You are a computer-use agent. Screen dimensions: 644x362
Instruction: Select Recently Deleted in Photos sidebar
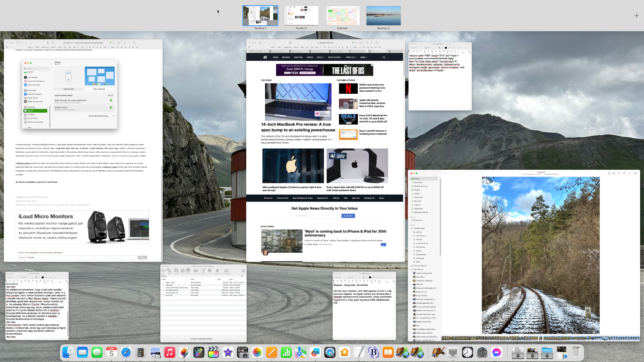tap(424, 212)
